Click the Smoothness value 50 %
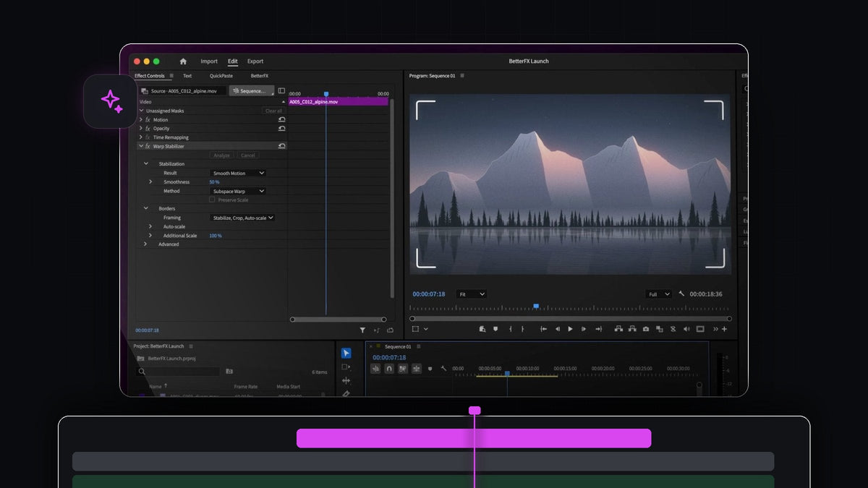This screenshot has height=488, width=868. tap(214, 182)
